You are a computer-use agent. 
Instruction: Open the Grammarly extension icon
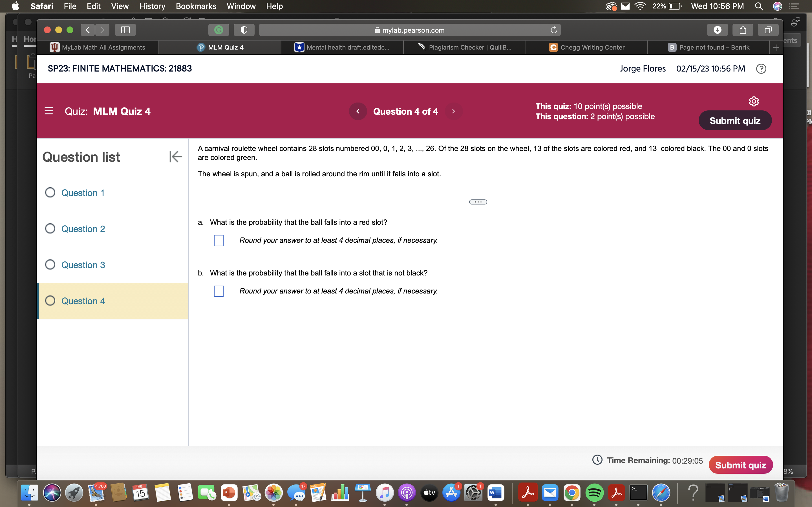219,30
